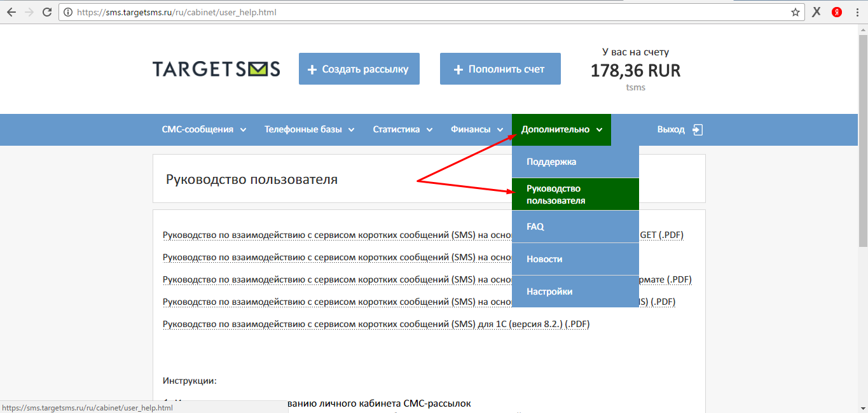Image resolution: width=868 pixels, height=413 pixels.
Task: Click the browser forward arrow
Action: (29, 12)
